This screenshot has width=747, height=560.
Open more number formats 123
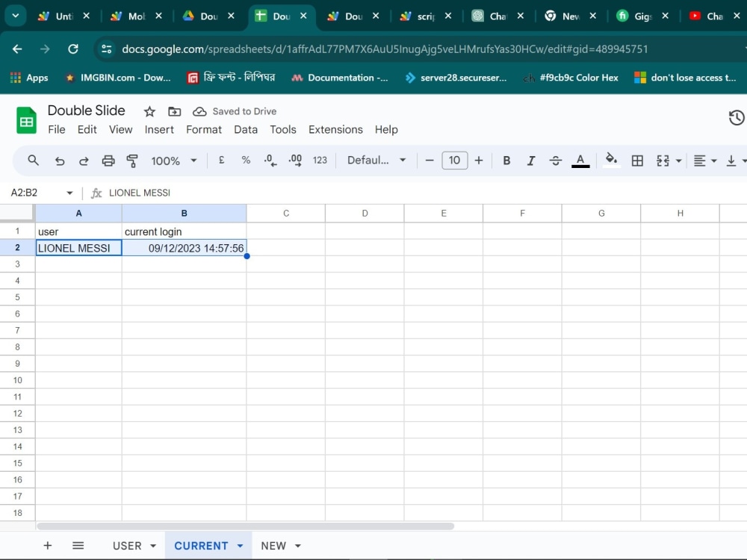point(320,161)
